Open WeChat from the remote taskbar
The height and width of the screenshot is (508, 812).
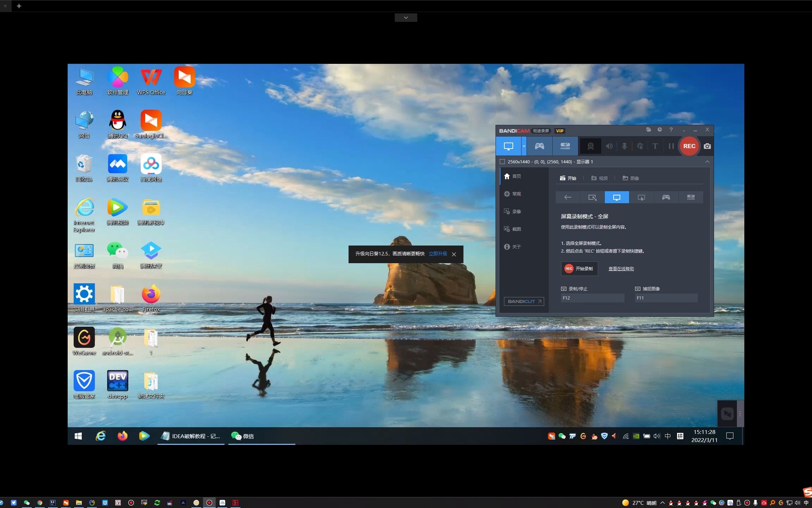pyautogui.click(x=243, y=436)
